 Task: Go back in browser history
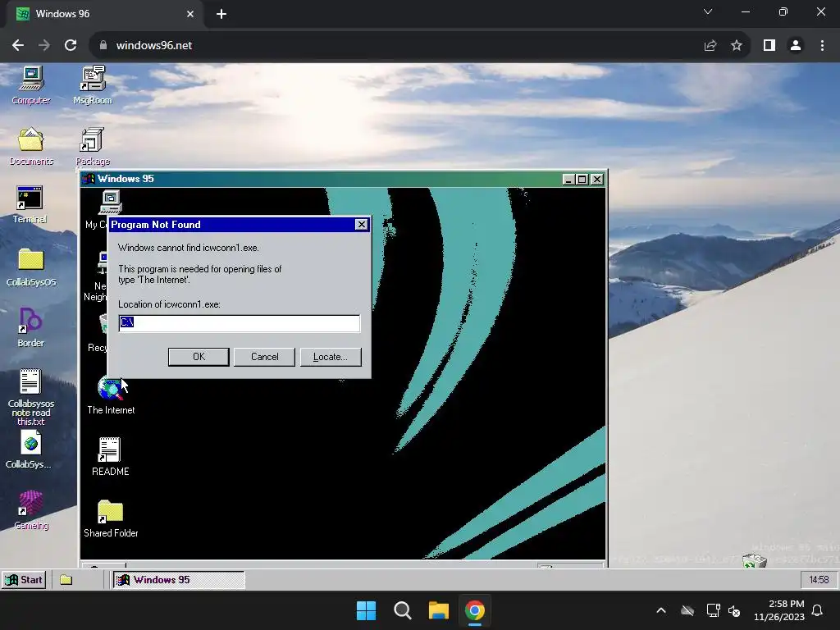click(x=18, y=46)
